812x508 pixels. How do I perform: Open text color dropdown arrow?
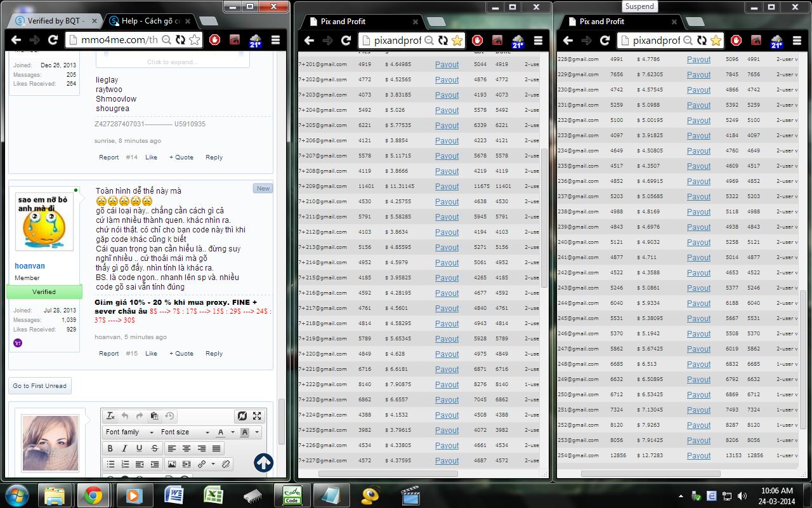click(233, 432)
